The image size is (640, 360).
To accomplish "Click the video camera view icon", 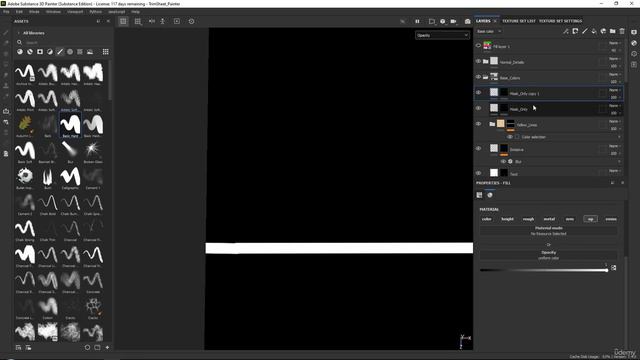I will pos(453,21).
